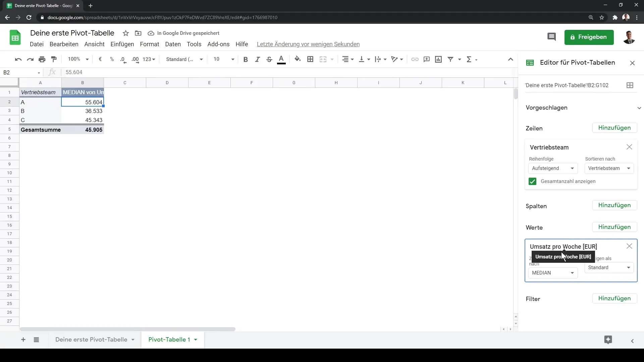Viewport: 644px width, 362px height.
Task: Open horizontal align dropdown
Action: point(348,59)
